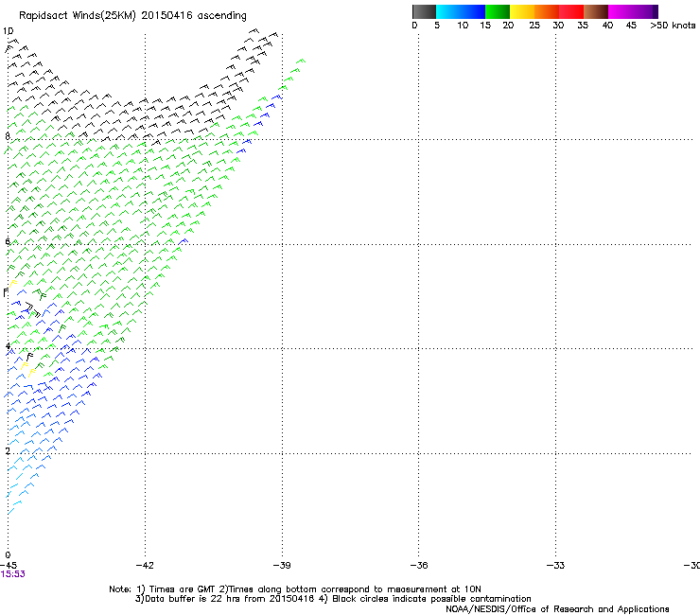Click the legend tick label '10'
The height and width of the screenshot is (615, 700).
click(463, 26)
